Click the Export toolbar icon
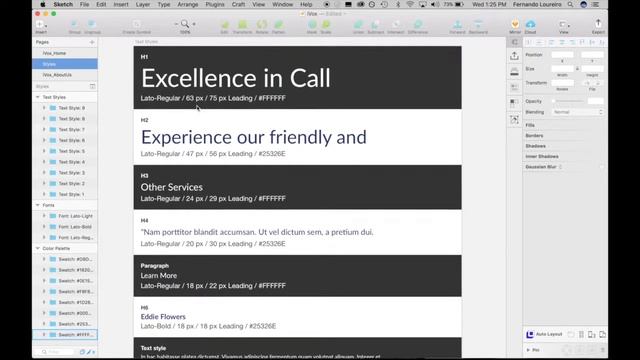 pyautogui.click(x=598, y=24)
